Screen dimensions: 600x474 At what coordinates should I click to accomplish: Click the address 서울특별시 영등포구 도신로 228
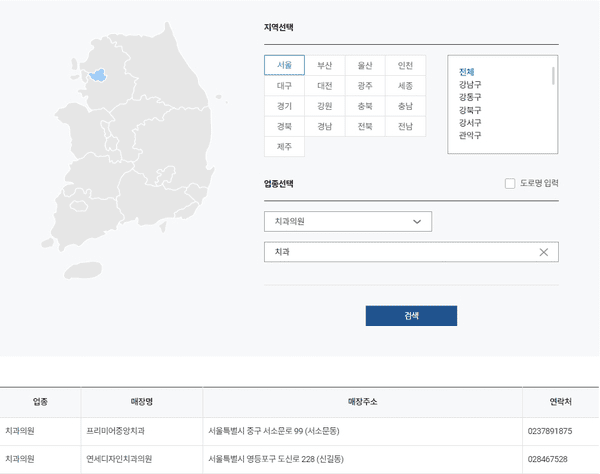point(276,459)
